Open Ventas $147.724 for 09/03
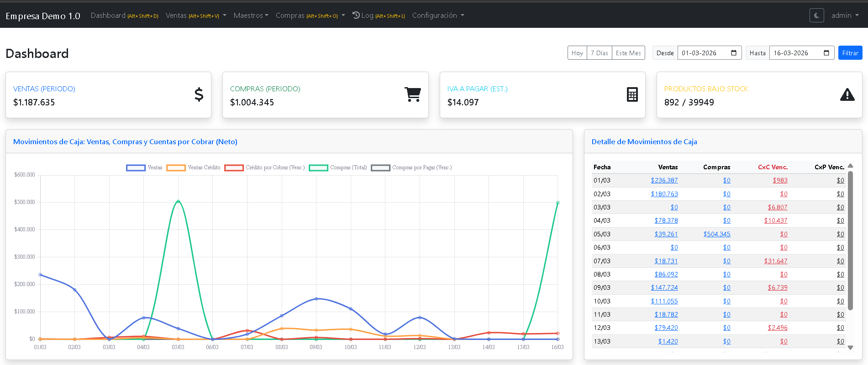The height and width of the screenshot is (365, 868). [x=664, y=287]
